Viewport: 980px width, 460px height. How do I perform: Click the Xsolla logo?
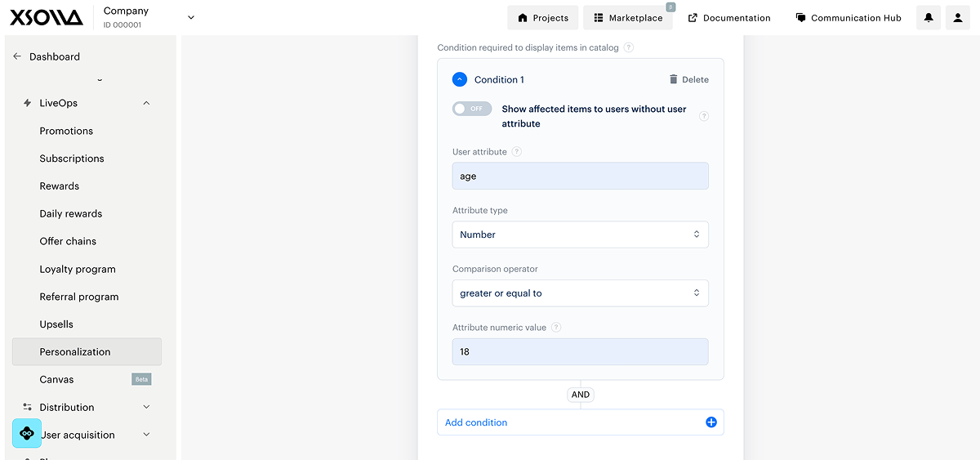47,17
